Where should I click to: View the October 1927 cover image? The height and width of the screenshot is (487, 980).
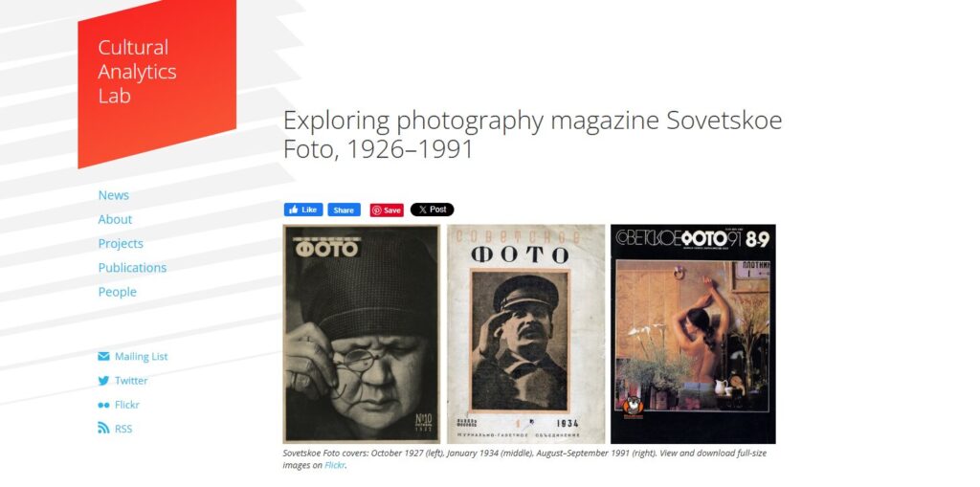click(x=361, y=334)
